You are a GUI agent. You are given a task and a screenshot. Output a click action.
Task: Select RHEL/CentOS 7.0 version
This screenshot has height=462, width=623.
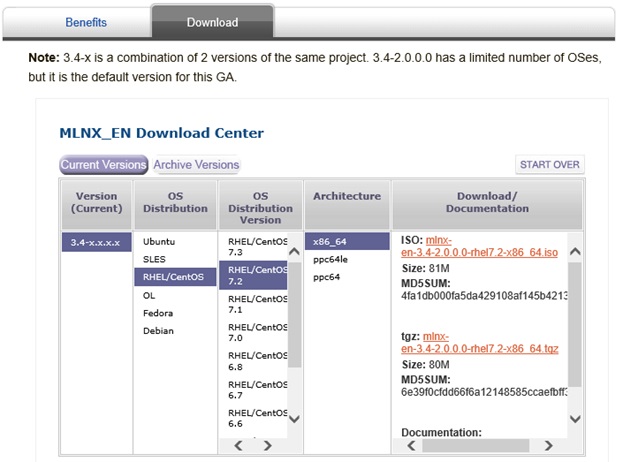(253, 332)
